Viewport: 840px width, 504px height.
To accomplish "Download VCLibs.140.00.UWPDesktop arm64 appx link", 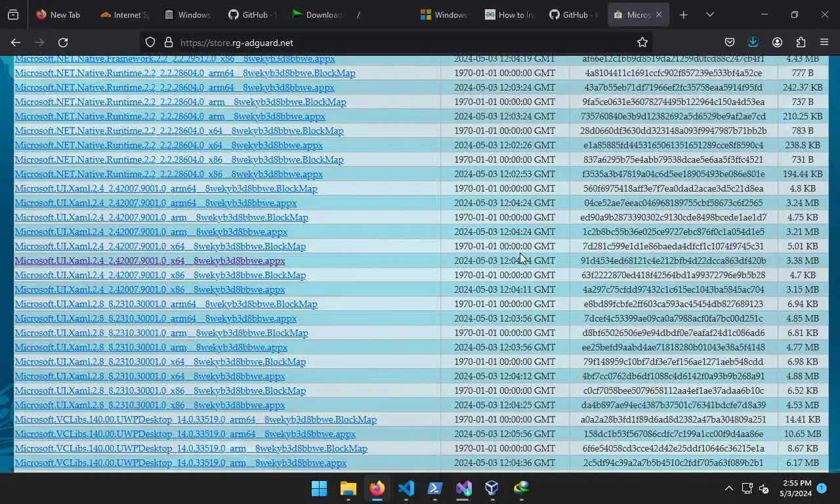I will tap(185, 434).
